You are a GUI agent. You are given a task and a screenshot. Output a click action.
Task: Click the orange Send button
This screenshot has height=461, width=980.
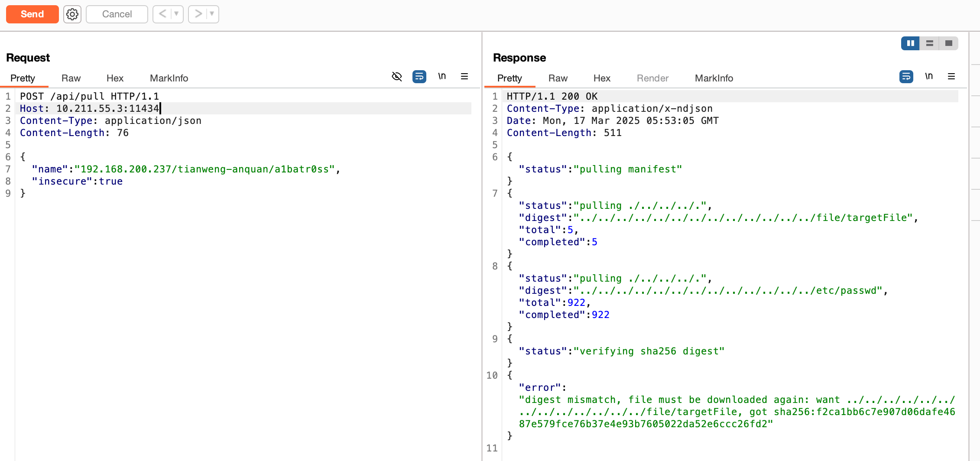32,14
